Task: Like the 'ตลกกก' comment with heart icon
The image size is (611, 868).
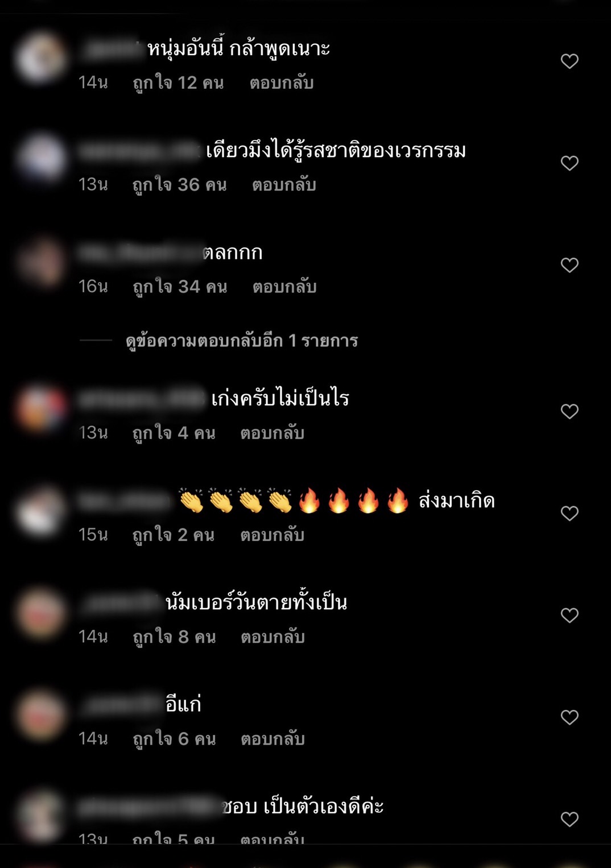Action: coord(569,265)
